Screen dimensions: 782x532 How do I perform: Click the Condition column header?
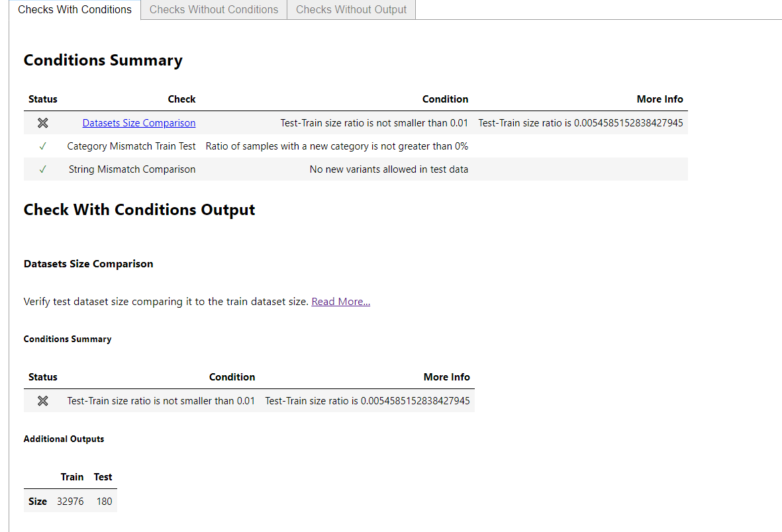point(445,99)
